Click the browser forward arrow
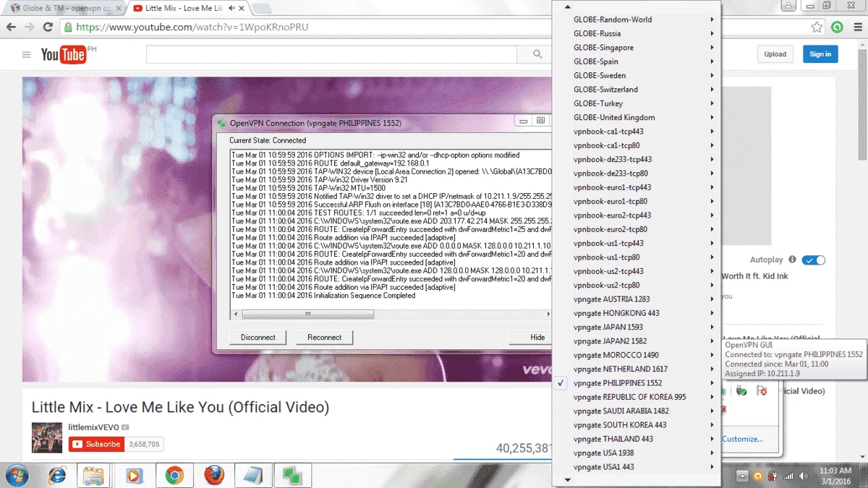The height and width of the screenshot is (488, 868). tap(30, 27)
